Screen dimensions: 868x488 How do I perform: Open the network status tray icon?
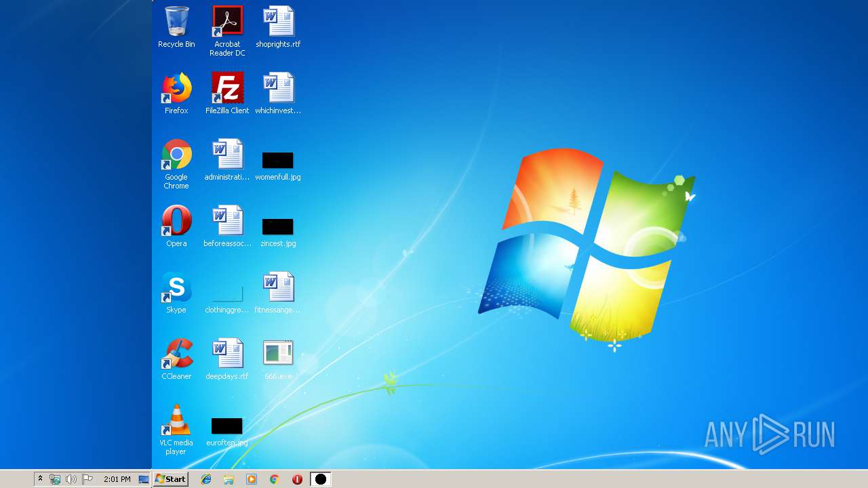point(55,479)
